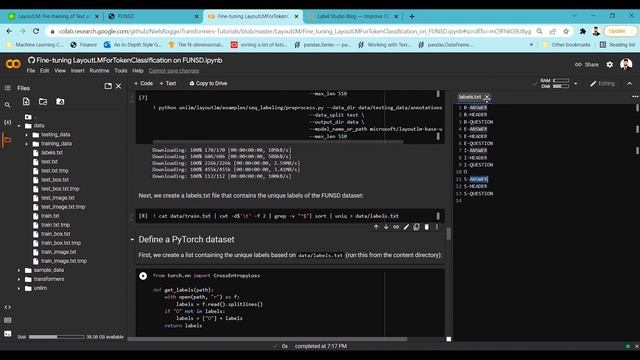The height and width of the screenshot is (360, 640).
Task: Close the Files pane
Action: [x=118, y=86]
